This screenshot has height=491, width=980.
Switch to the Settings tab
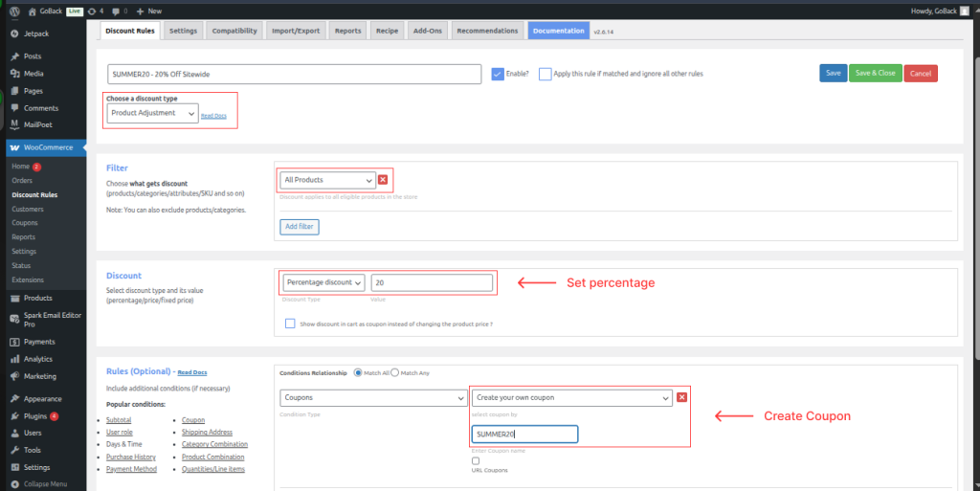coord(183,31)
